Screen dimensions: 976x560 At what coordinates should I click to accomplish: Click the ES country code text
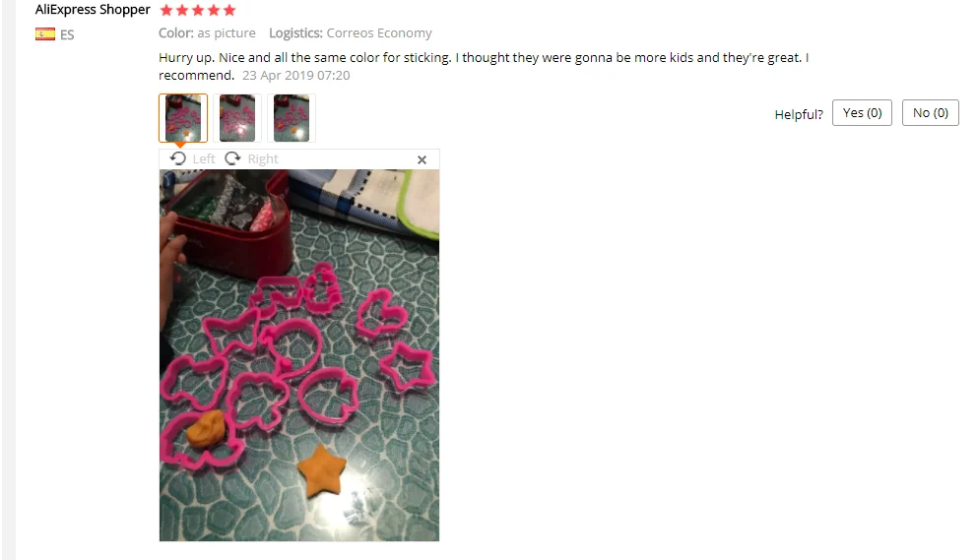tap(67, 34)
